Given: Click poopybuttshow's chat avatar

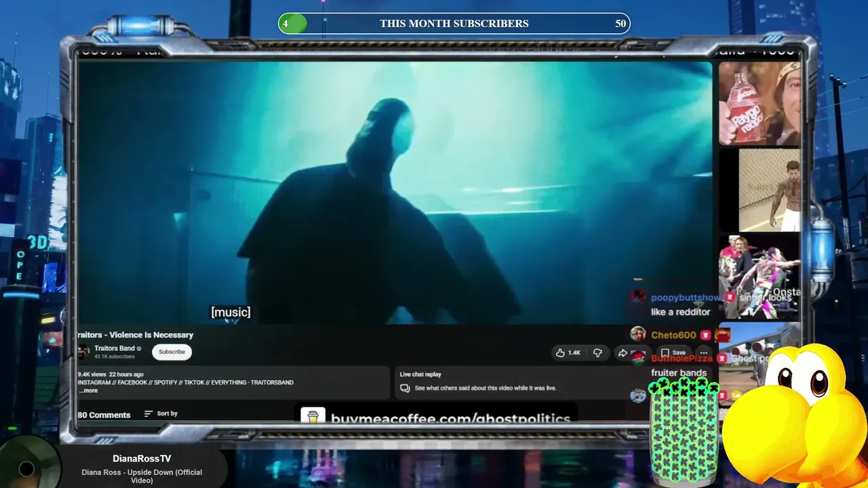Looking at the screenshot, I should [x=639, y=296].
